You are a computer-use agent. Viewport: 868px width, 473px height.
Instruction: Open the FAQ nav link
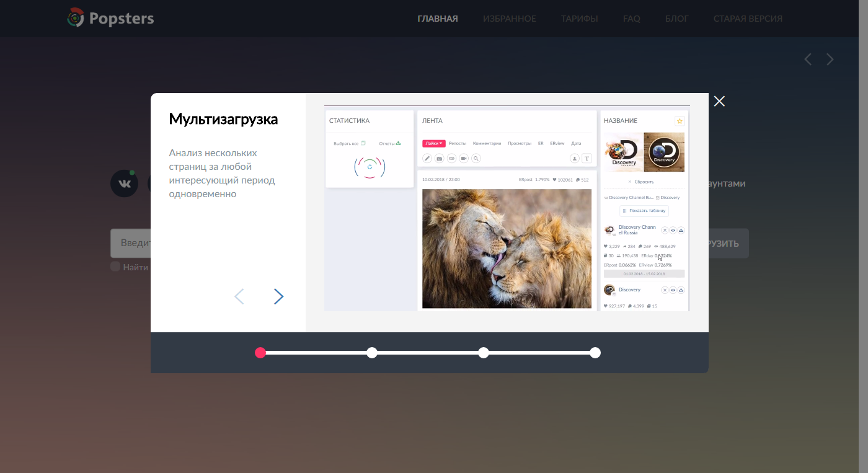point(632,19)
